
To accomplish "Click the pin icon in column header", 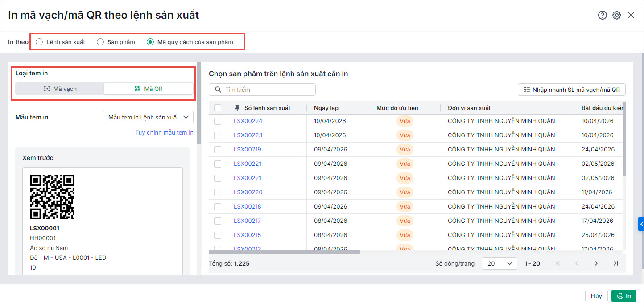I will click(x=237, y=108).
